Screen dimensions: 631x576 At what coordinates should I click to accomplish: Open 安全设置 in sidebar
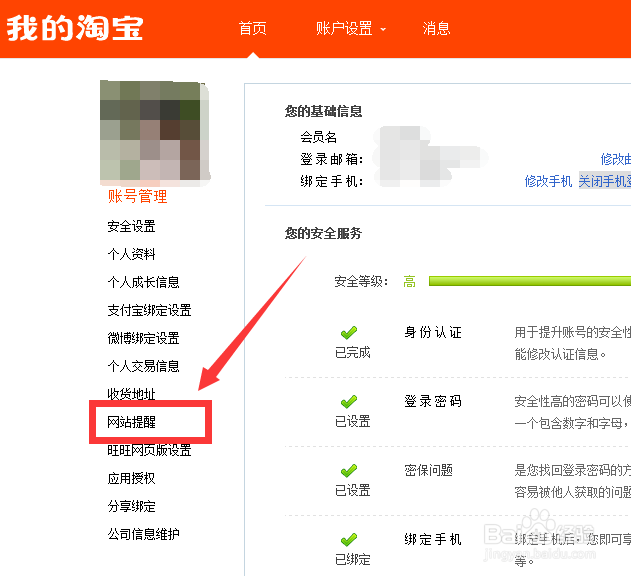(131, 226)
